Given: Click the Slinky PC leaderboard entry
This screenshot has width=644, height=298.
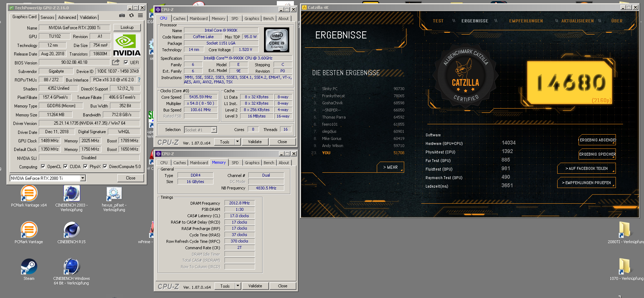Looking at the screenshot, I should click(359, 89).
